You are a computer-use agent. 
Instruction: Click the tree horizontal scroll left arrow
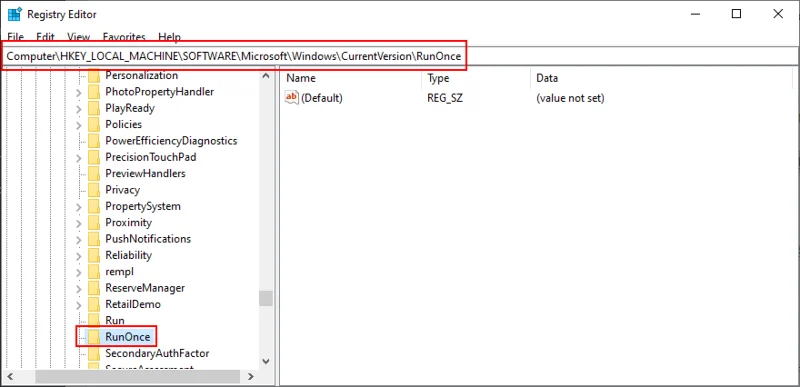click(9, 377)
